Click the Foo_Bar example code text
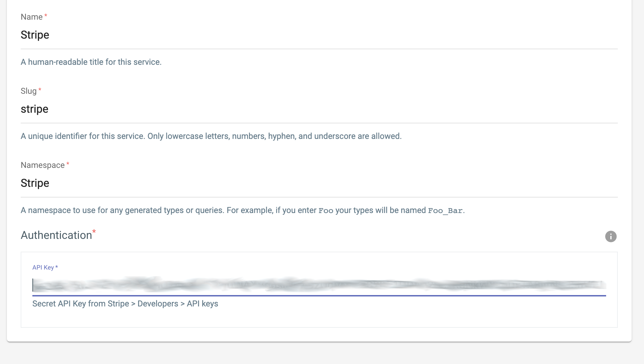 [446, 210]
